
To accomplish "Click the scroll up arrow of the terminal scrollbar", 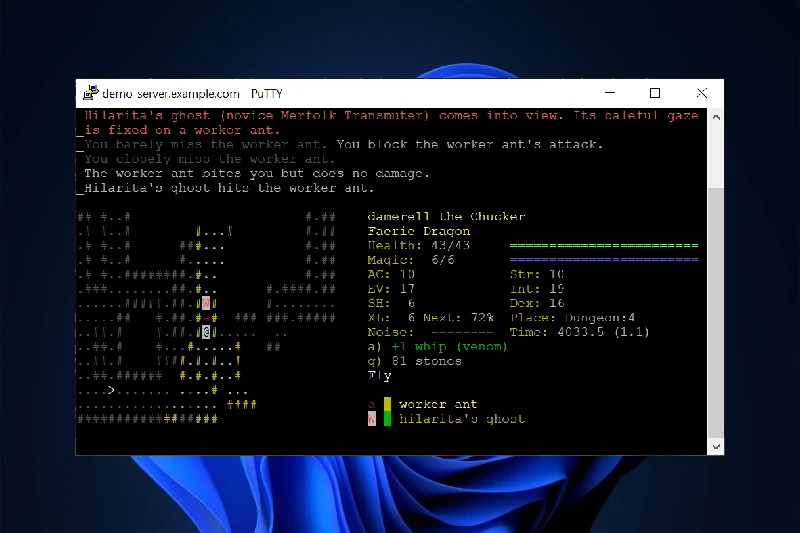I will (x=715, y=117).
